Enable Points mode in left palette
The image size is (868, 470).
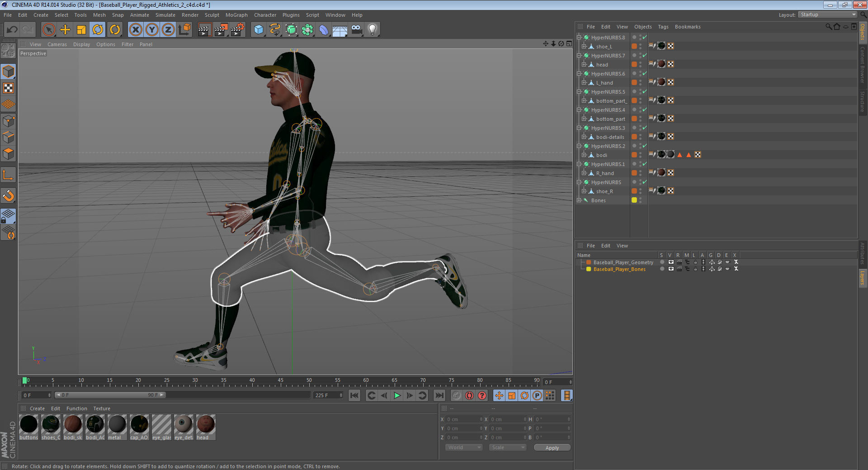(9, 121)
